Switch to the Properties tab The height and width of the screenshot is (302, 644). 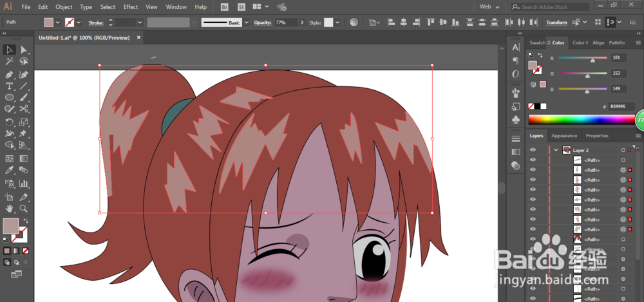[x=597, y=136]
